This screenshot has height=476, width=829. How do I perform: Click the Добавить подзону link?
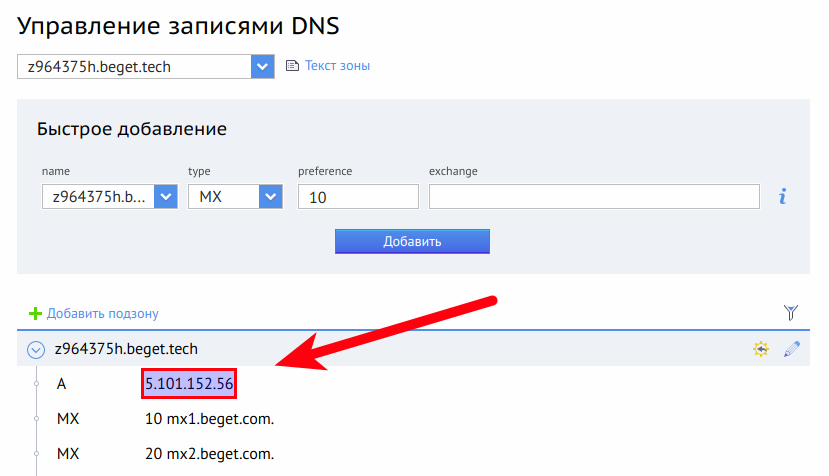(x=103, y=313)
